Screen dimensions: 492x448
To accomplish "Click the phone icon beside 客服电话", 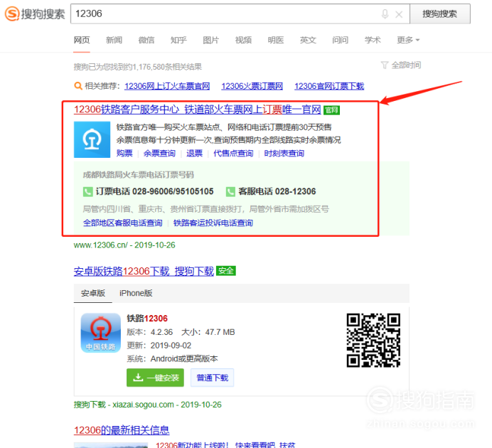I will click(230, 192).
